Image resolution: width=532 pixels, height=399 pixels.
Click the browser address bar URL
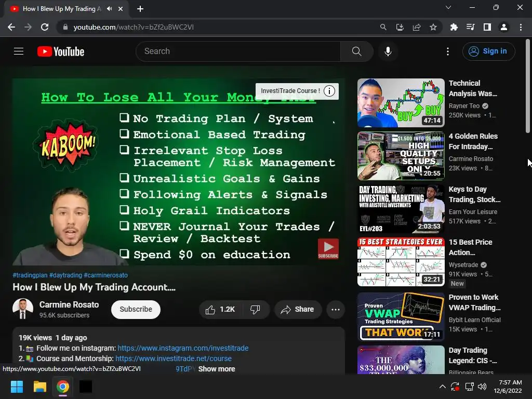pos(134,27)
